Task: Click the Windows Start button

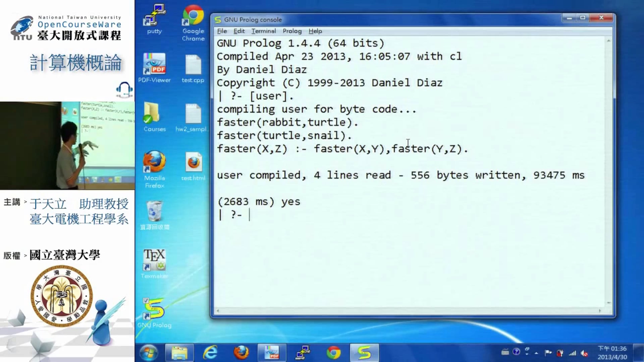Action: click(x=149, y=353)
